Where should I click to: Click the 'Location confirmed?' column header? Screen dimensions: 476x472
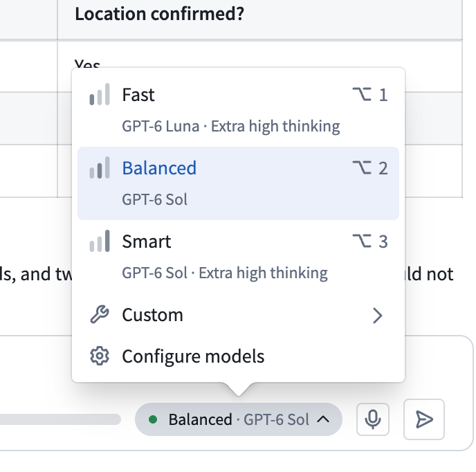159,14
